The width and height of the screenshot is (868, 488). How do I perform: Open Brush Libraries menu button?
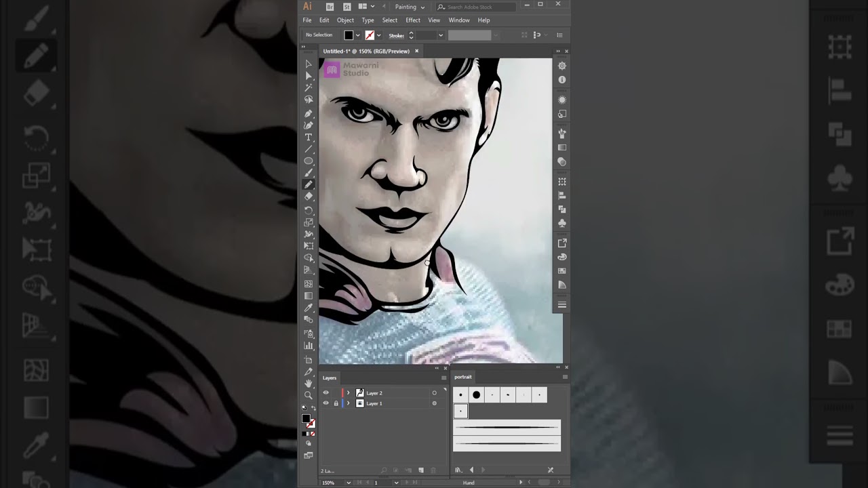coord(458,470)
